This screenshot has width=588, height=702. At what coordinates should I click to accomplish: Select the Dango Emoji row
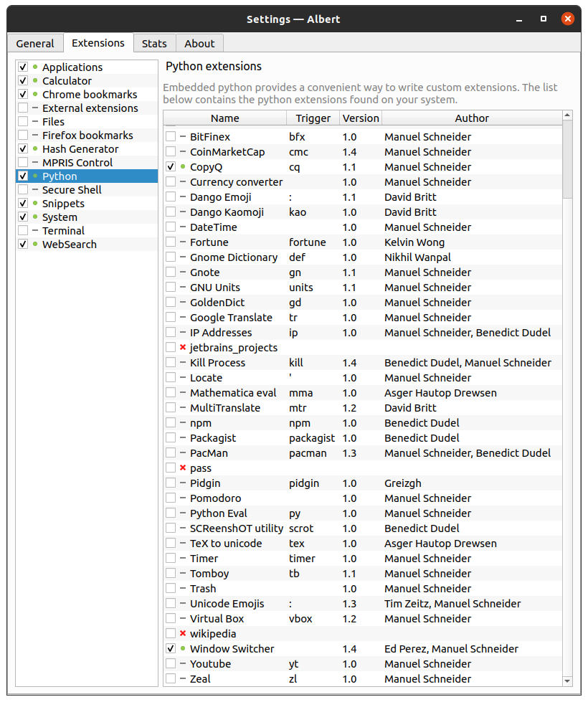pos(363,197)
